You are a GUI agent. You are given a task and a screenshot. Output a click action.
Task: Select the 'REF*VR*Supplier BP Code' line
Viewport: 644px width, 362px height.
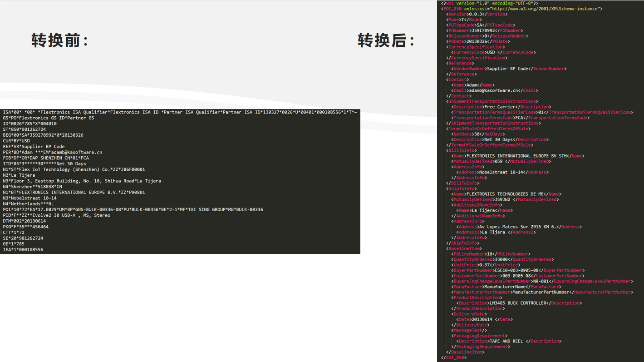point(34,147)
